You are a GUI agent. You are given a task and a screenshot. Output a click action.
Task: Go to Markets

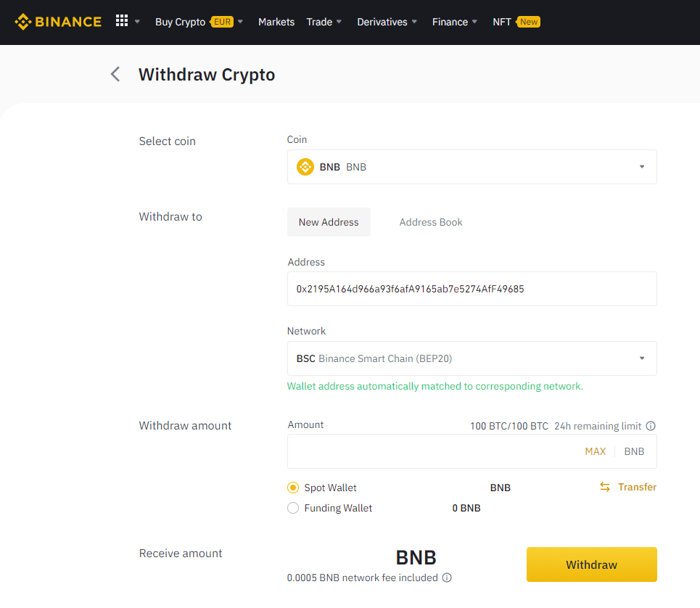coord(276,22)
